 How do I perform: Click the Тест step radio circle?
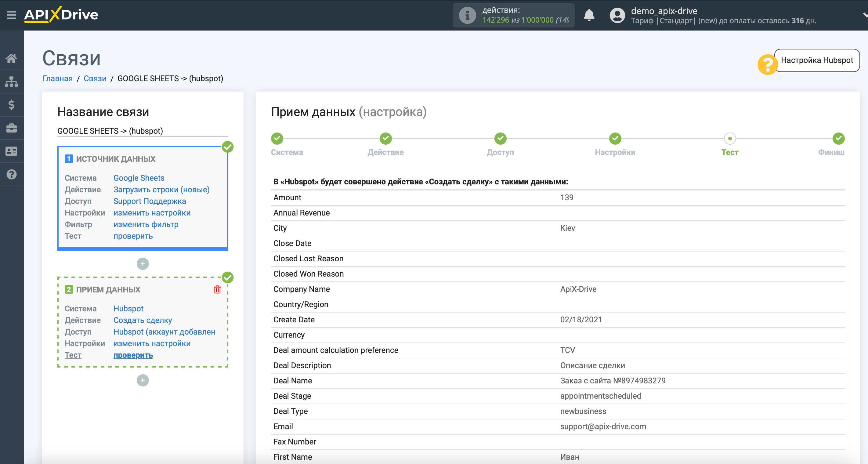[x=730, y=139]
